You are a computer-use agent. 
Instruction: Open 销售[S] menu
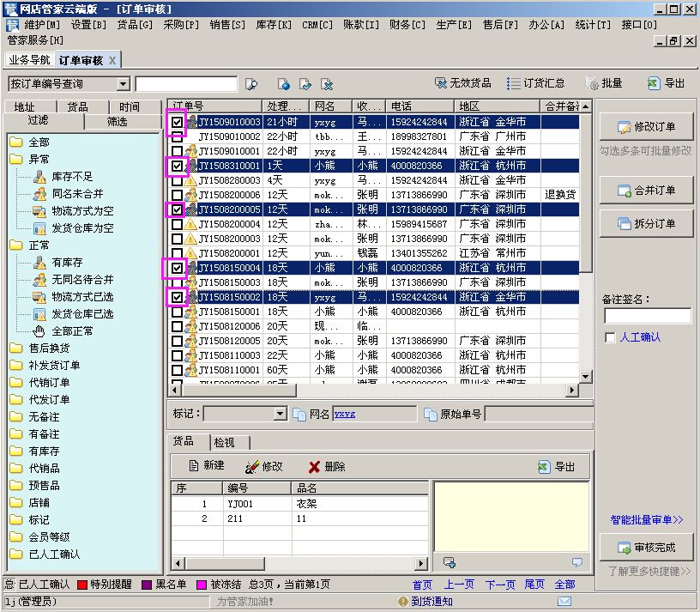click(227, 25)
